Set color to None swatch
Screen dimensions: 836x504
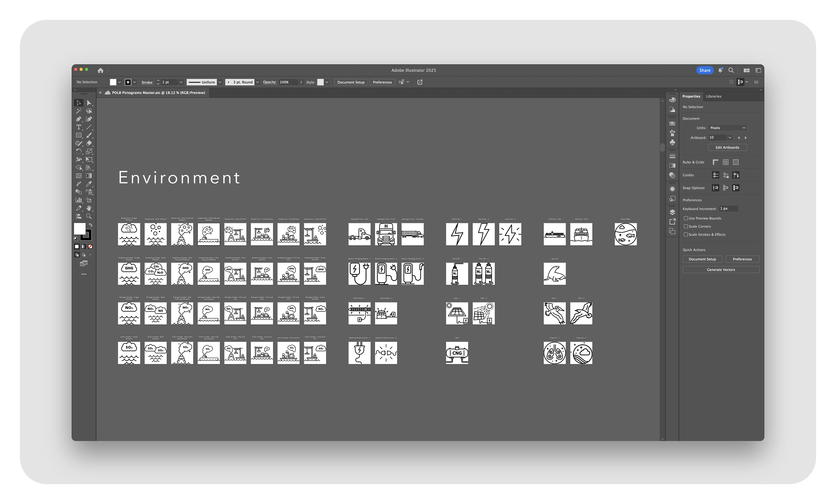(90, 247)
